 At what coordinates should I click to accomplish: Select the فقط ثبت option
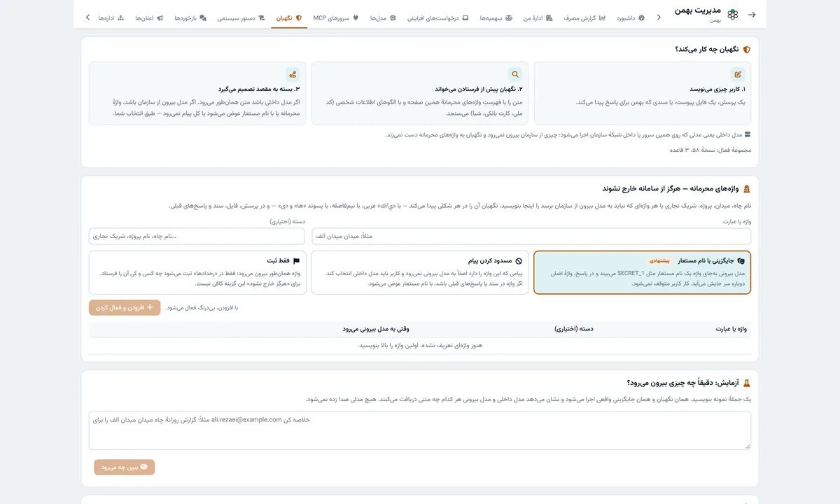tap(197, 272)
